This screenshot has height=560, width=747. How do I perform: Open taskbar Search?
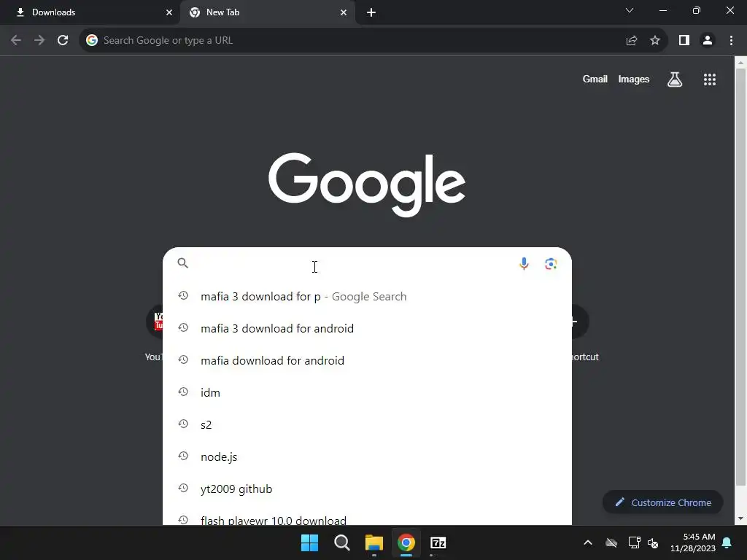click(x=342, y=542)
